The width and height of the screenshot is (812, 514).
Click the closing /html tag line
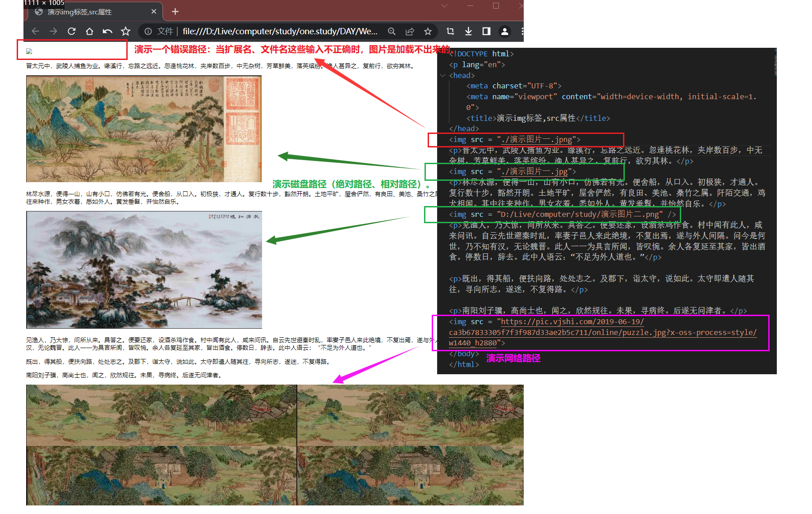click(464, 364)
